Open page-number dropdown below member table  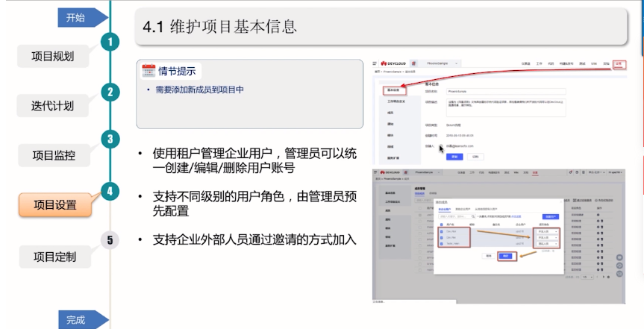587,277
